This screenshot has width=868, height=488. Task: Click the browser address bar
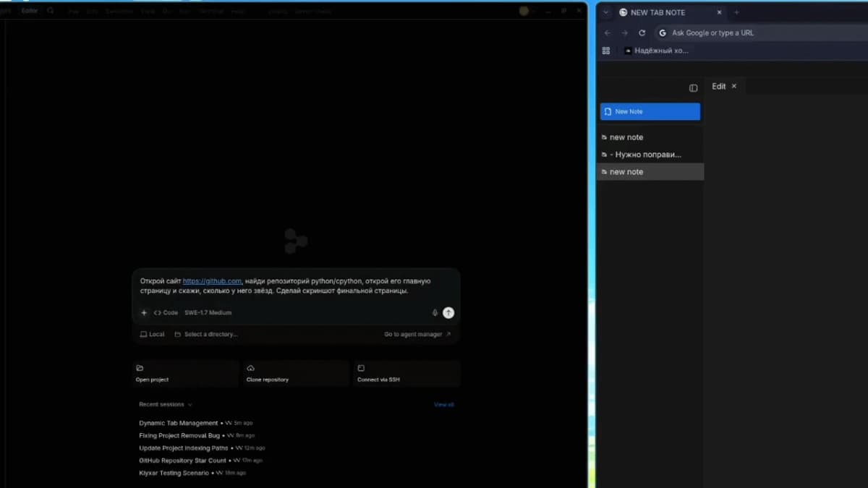tap(759, 33)
